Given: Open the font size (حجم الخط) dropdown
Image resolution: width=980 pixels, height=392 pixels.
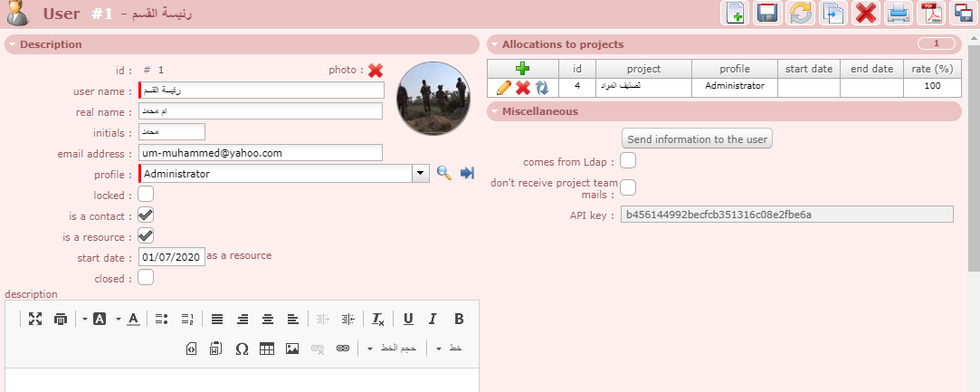Looking at the screenshot, I should (x=391, y=349).
